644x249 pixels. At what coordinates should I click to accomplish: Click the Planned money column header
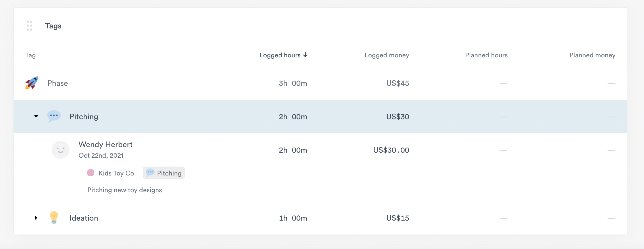tap(592, 55)
